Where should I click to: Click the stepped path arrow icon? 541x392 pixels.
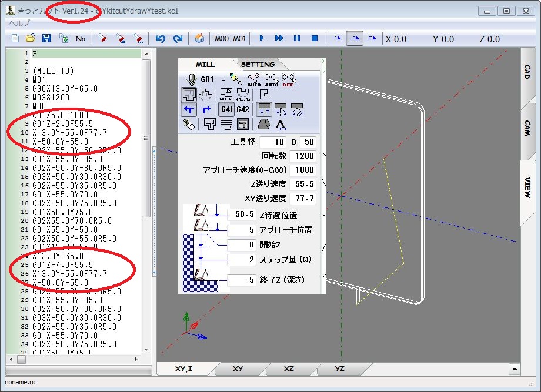pos(264,94)
